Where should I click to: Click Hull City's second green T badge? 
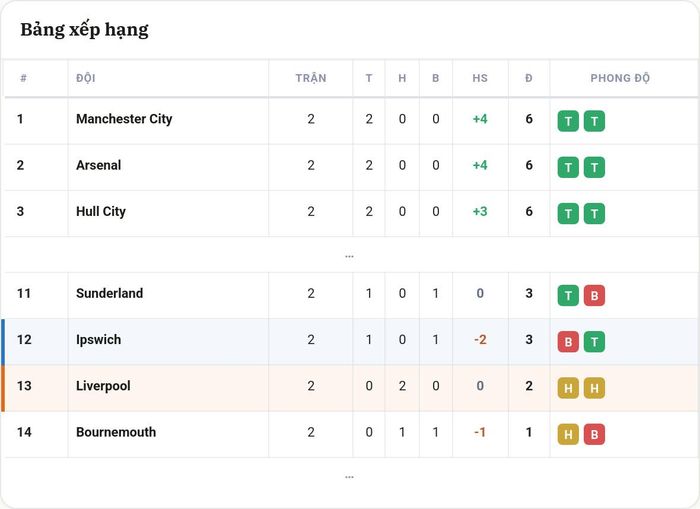click(594, 214)
